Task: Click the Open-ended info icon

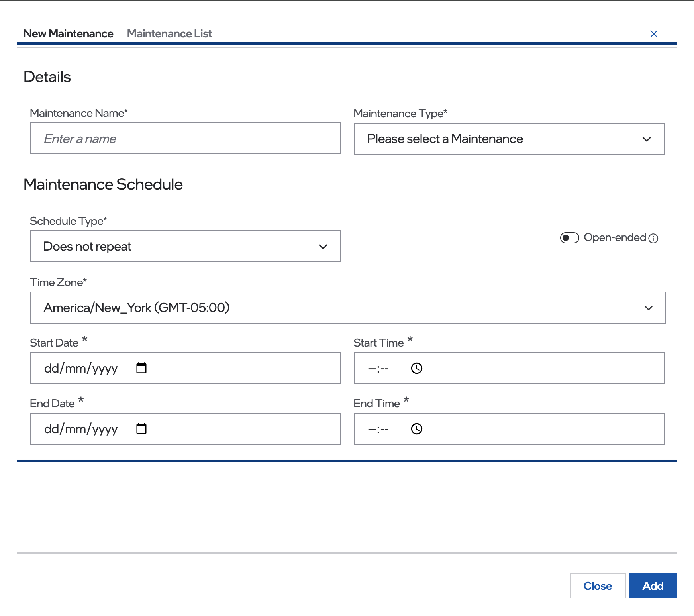Action: 653,238
